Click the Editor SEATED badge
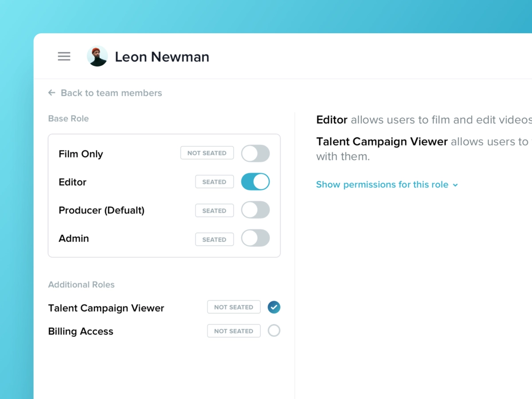The height and width of the screenshot is (399, 532). pos(214,182)
